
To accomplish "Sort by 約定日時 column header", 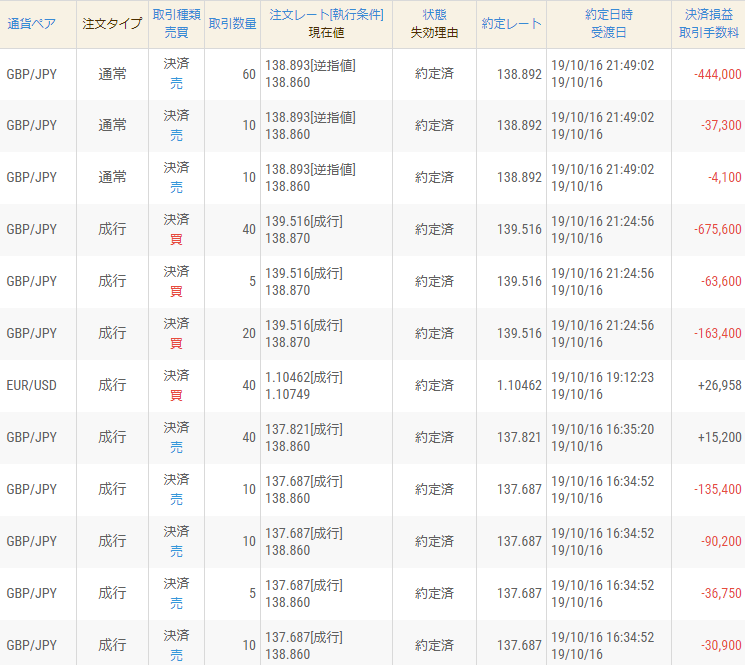I will [609, 15].
